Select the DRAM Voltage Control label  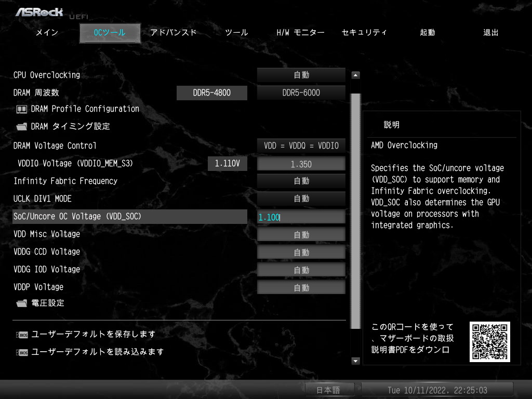click(55, 145)
